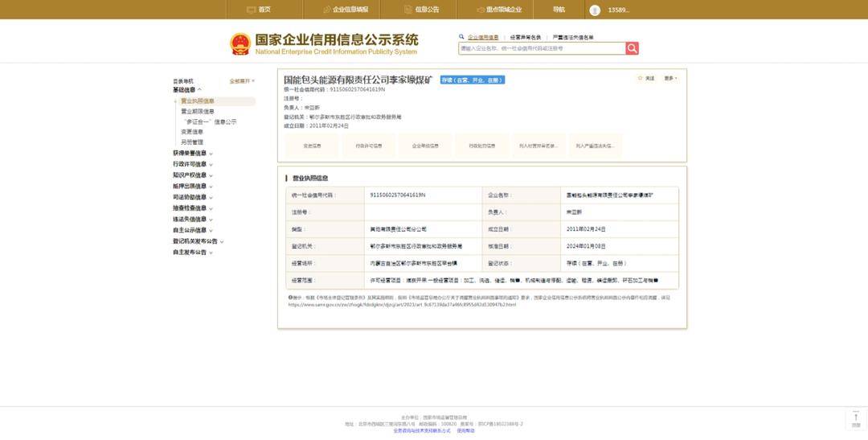Click the 重点领域企业 icon in top bar
The image size is (868, 440).
coord(481,10)
